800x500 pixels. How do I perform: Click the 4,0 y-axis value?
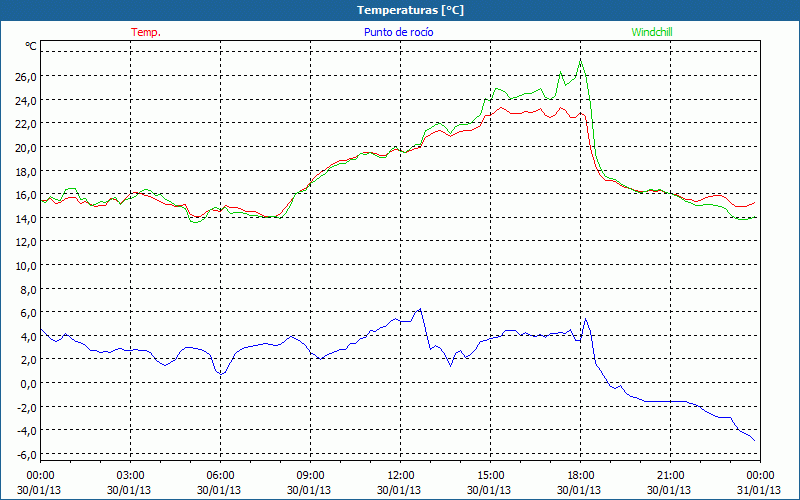click(x=29, y=337)
